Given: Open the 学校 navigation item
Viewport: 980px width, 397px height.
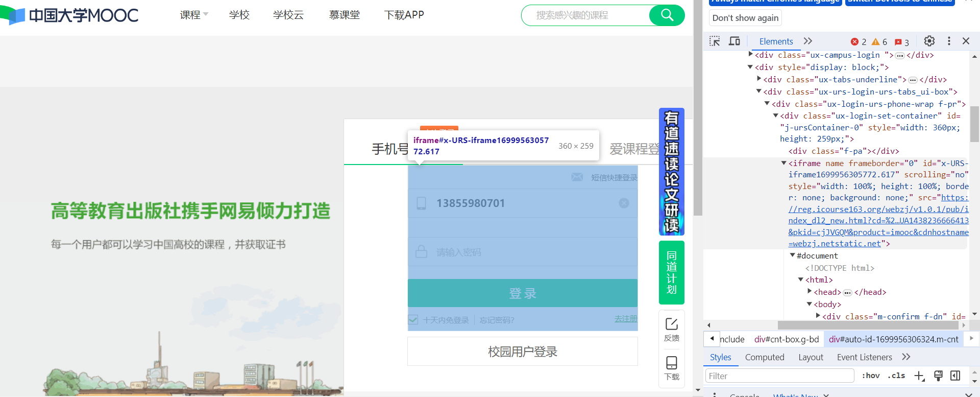Looking at the screenshot, I should (x=239, y=15).
